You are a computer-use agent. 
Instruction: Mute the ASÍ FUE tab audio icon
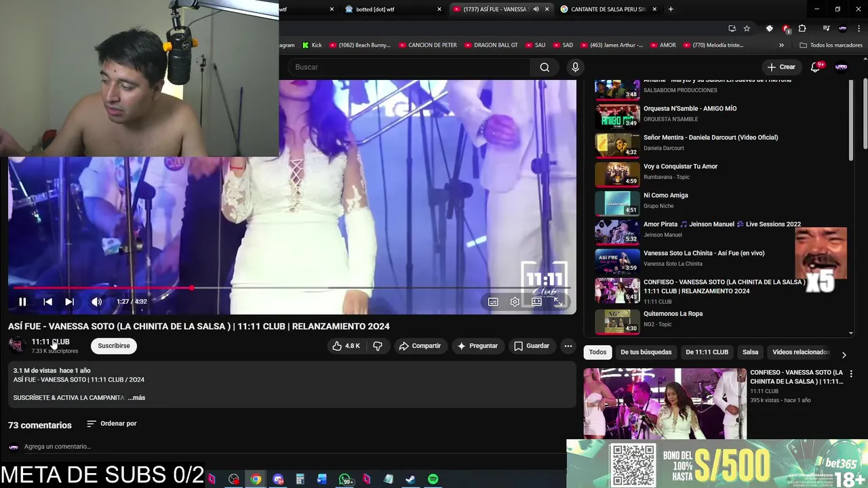pyautogui.click(x=536, y=9)
